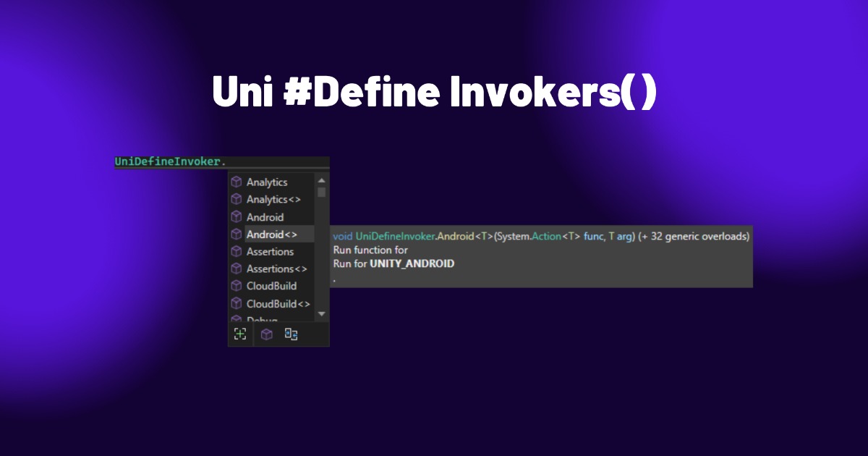
Task: Click the completion list scroll up arrow
Action: click(322, 180)
